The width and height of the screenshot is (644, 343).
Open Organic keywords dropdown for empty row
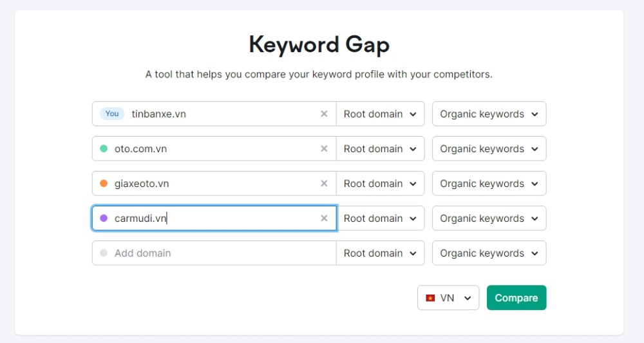click(489, 253)
